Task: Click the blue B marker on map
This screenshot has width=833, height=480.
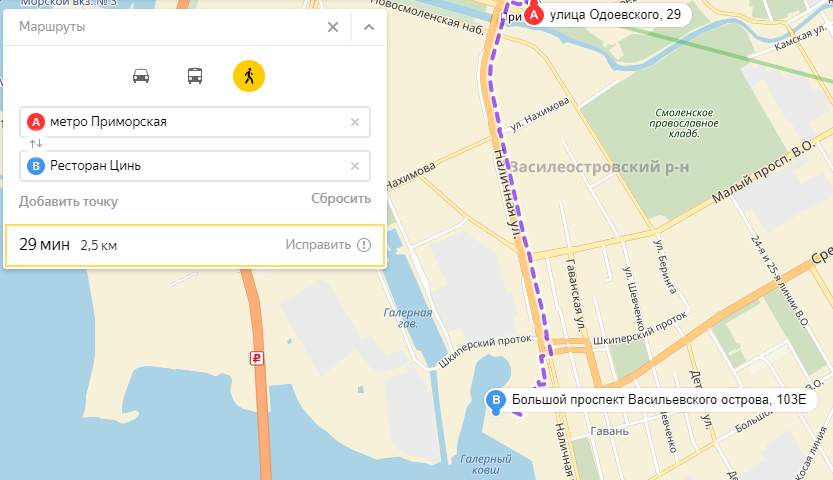Action: tap(496, 401)
